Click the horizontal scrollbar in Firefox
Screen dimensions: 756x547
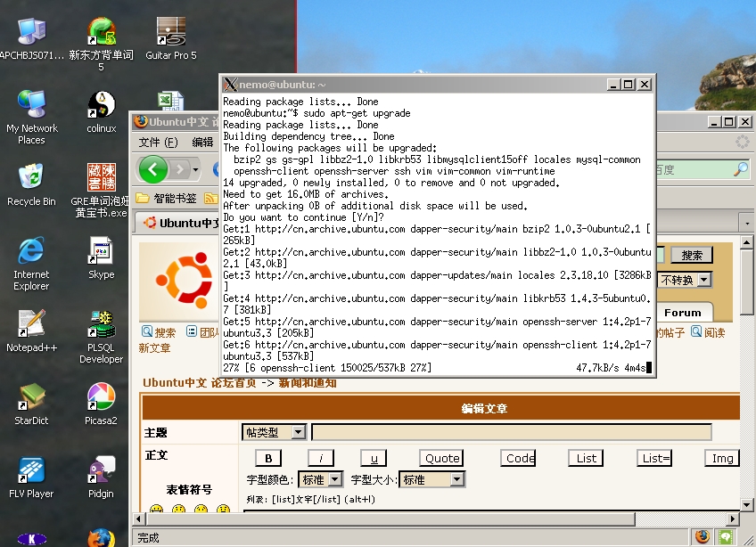click(391, 519)
